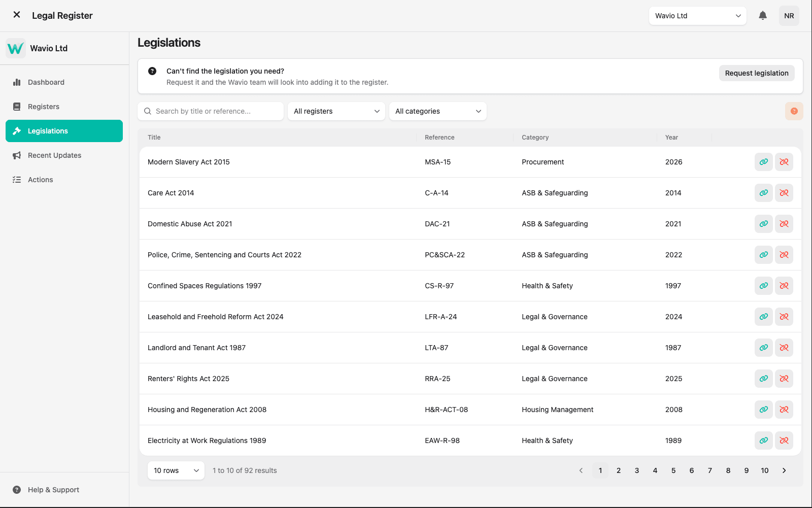Click the orange help icon beside the filters
This screenshot has height=508, width=812.
pyautogui.click(x=794, y=111)
